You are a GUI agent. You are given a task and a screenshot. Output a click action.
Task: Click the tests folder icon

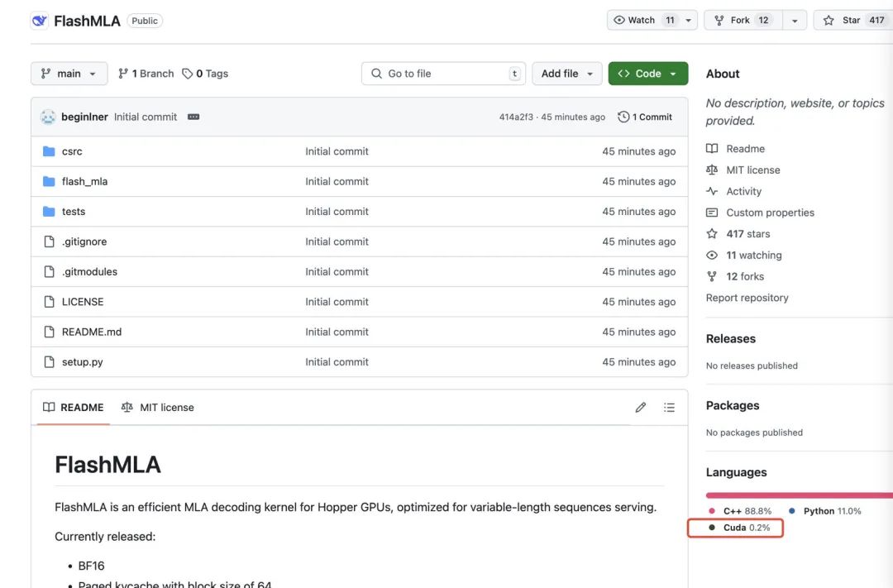coord(49,212)
